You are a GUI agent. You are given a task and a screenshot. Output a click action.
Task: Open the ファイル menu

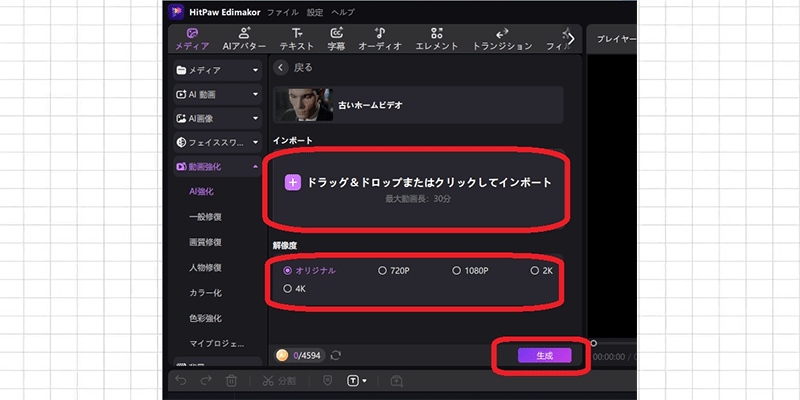[283, 12]
